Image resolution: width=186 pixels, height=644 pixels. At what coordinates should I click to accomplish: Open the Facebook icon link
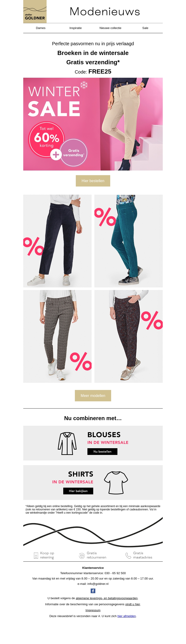(x=93, y=591)
